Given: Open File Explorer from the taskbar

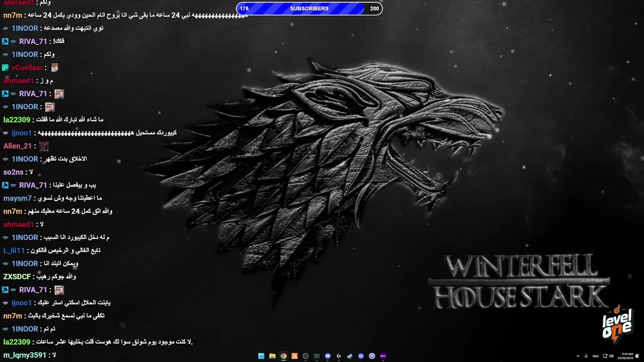Looking at the screenshot, I should click(272, 356).
